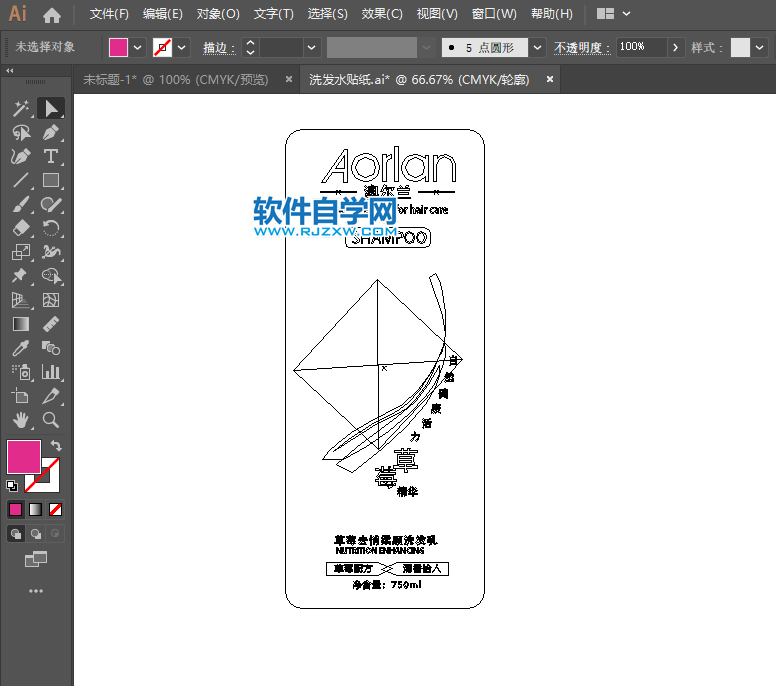Select the Shaper tool

point(51,204)
